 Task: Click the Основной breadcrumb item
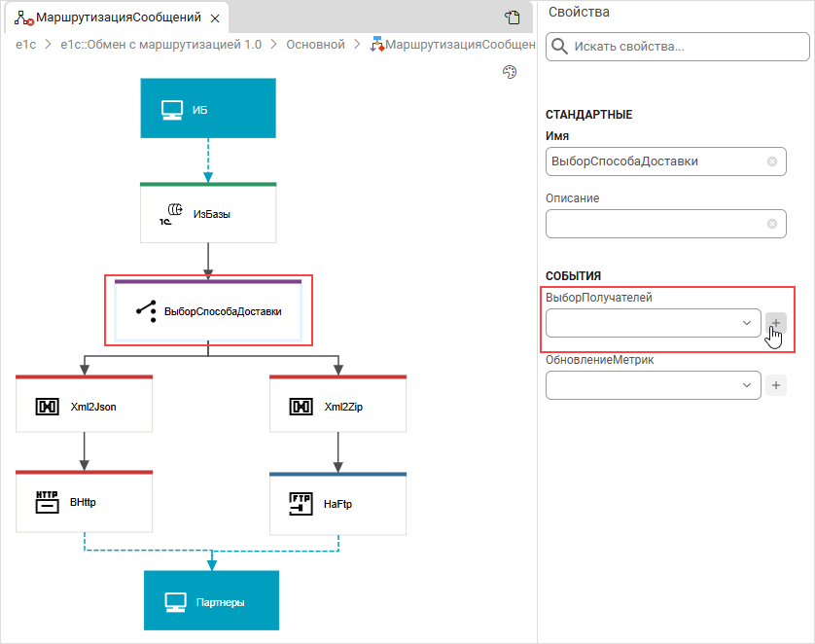(315, 45)
